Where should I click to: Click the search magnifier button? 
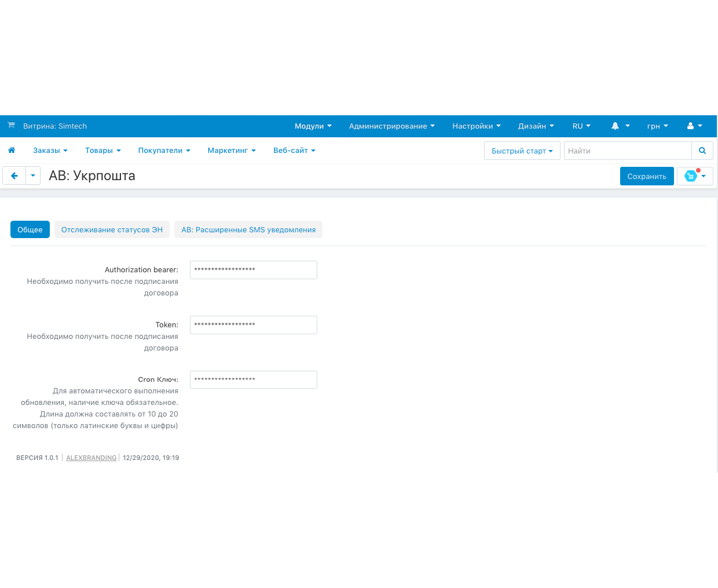702,151
